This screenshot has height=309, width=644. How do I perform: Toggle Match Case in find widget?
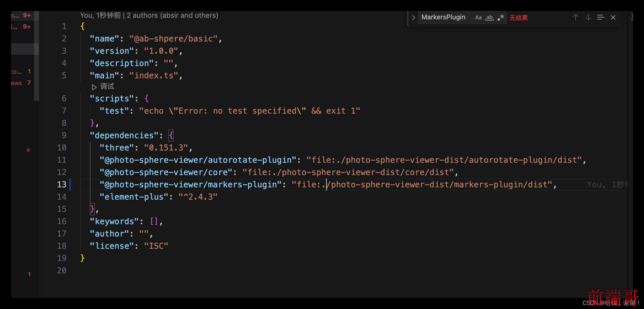[478, 18]
